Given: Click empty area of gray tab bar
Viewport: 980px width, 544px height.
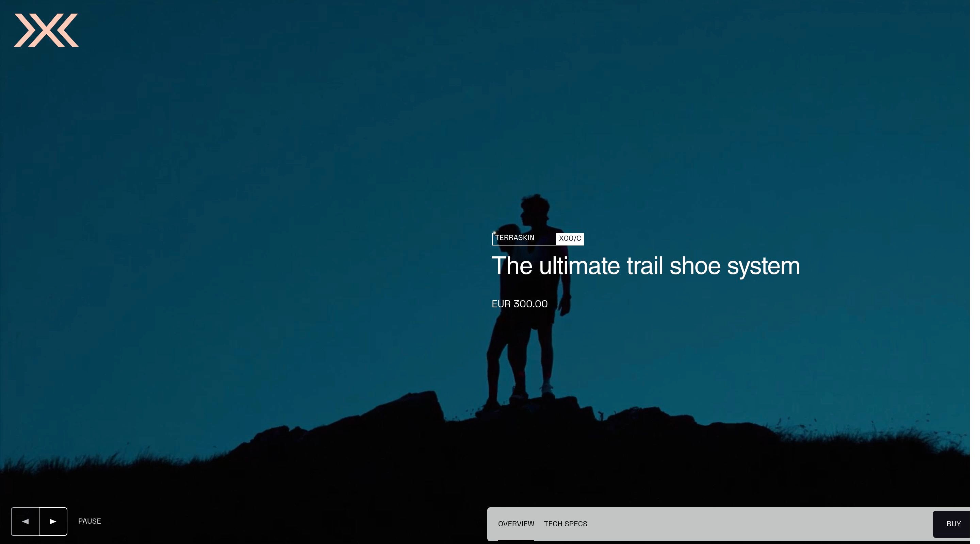Looking at the screenshot, I should point(761,524).
